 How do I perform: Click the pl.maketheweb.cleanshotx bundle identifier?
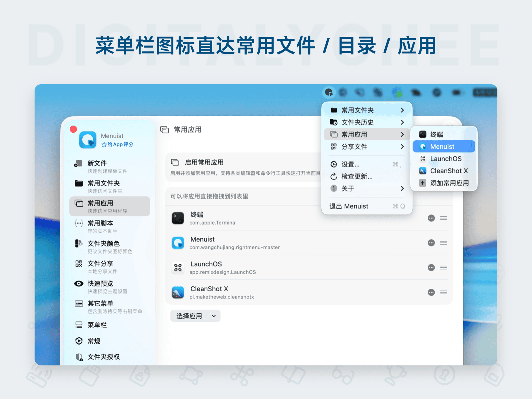coord(222,297)
